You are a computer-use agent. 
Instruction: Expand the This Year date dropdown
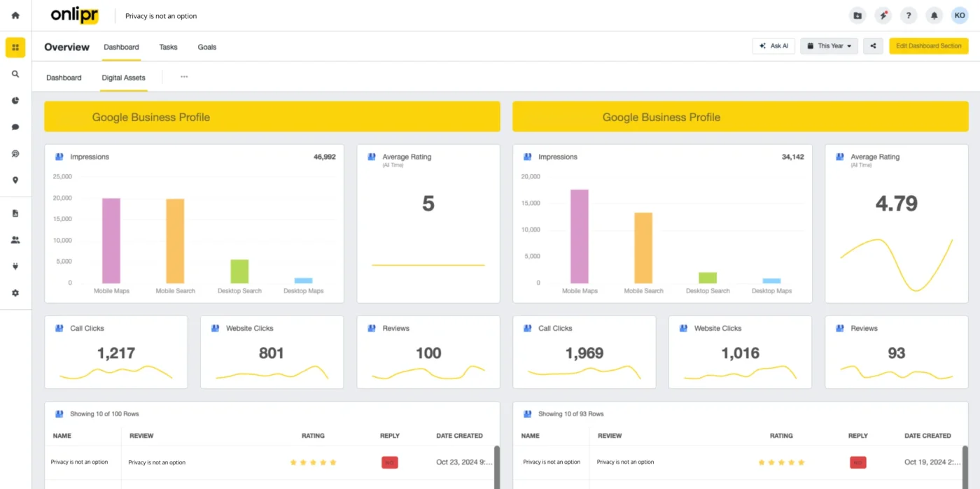click(x=829, y=46)
